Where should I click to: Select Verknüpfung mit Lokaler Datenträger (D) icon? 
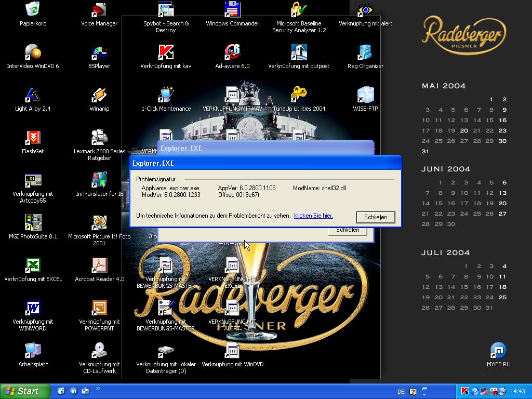pyautogui.click(x=166, y=351)
